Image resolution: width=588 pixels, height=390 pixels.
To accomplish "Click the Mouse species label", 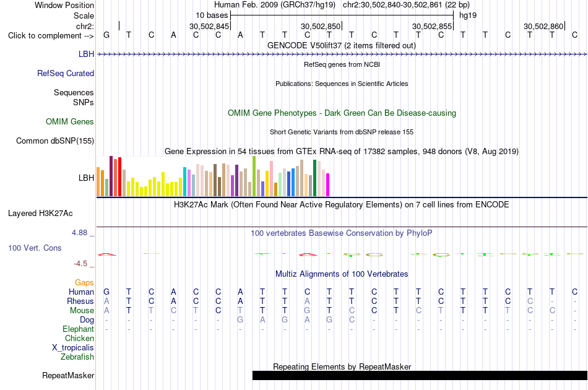I will click(x=82, y=311).
